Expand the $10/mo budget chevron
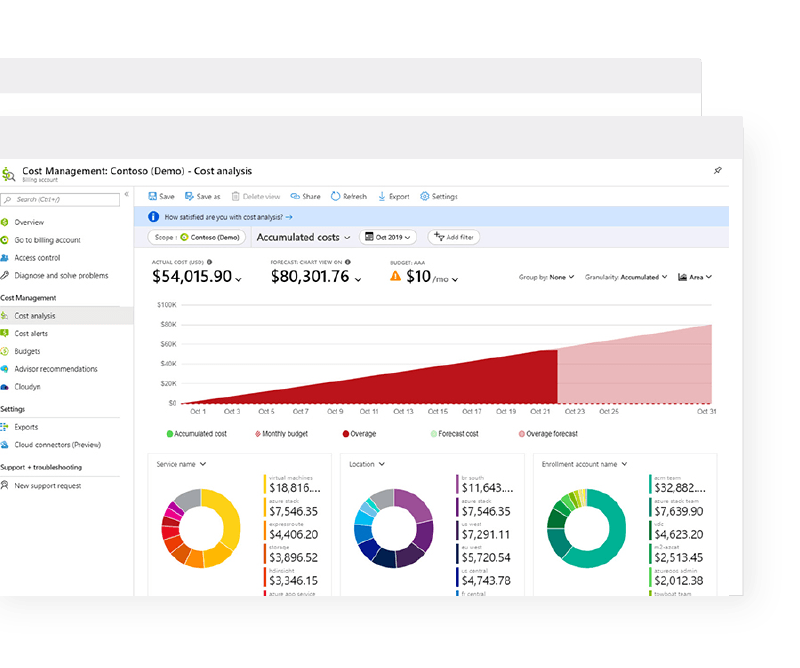The height and width of the screenshot is (668, 800). (x=455, y=279)
